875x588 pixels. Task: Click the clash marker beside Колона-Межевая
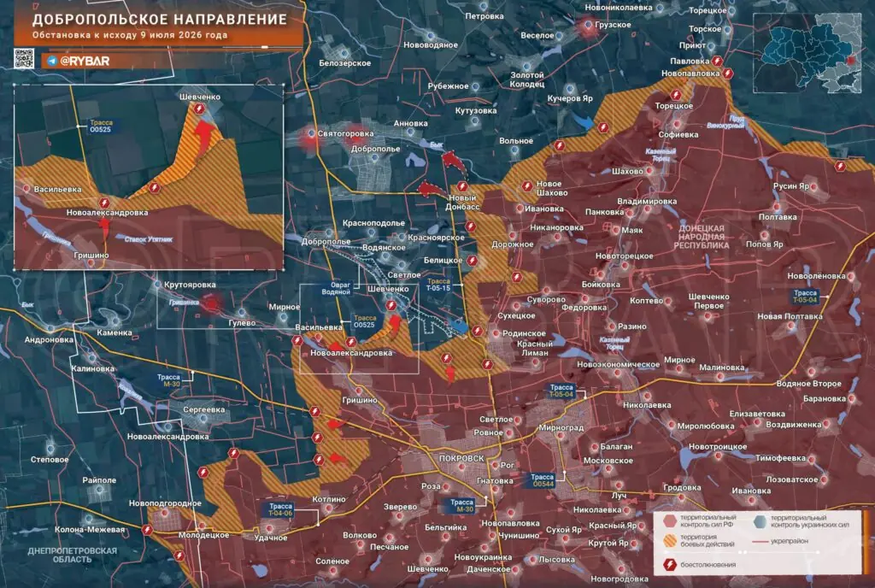tap(147, 529)
